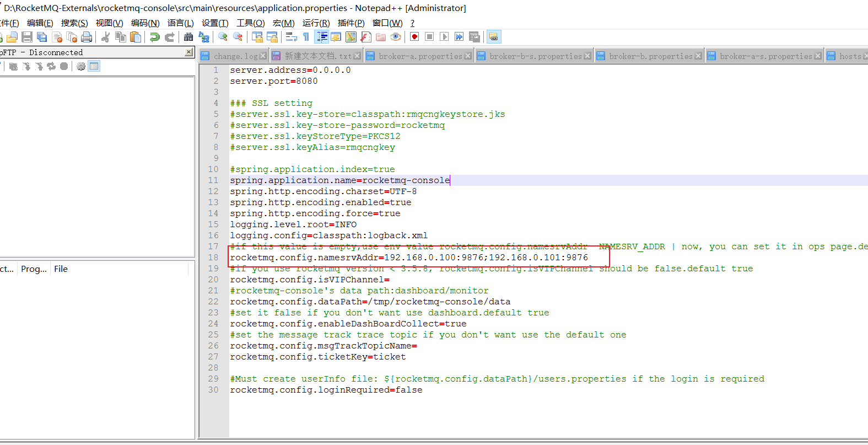868x445 pixels.
Task: Click the user defined language icon
Action: [336, 37]
